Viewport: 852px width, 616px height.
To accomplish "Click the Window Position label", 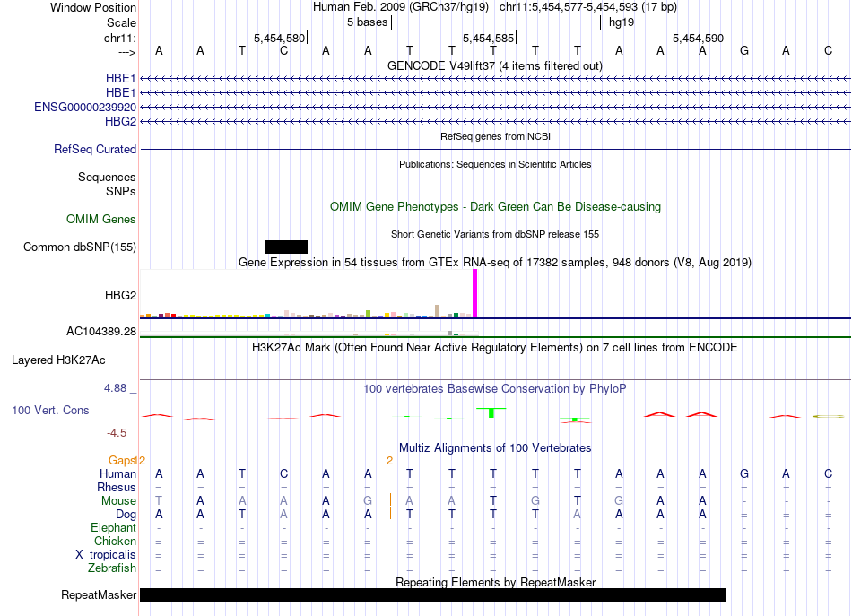I will click(93, 7).
